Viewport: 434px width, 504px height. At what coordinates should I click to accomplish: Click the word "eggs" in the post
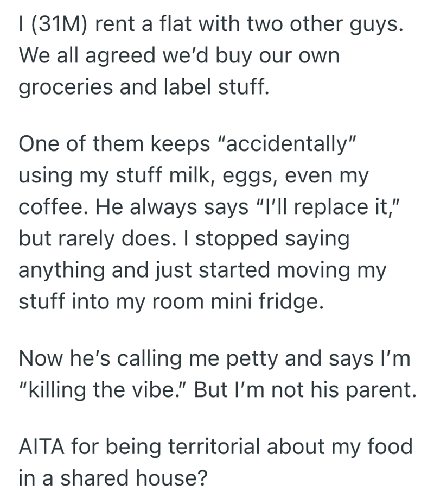point(258,177)
